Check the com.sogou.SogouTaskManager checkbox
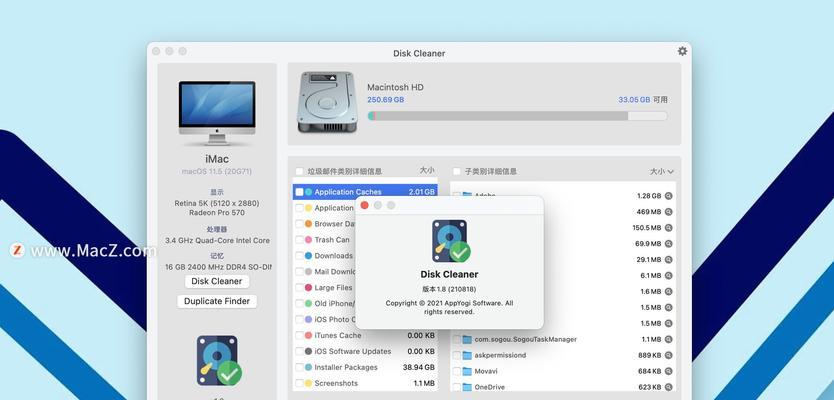The image size is (834, 400). coord(456,339)
